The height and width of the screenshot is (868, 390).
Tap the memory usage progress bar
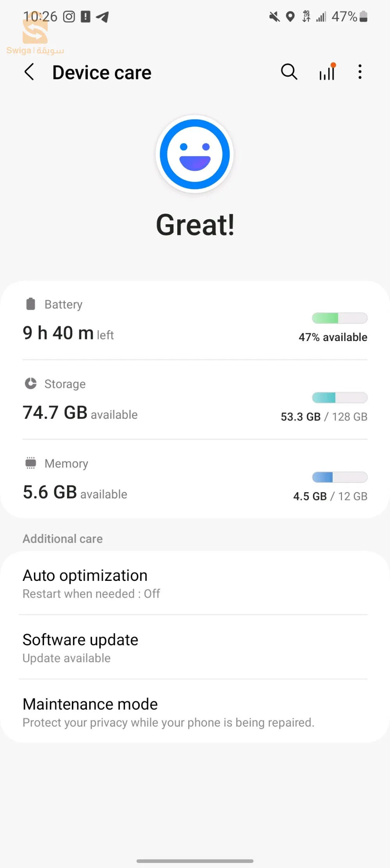tap(340, 477)
